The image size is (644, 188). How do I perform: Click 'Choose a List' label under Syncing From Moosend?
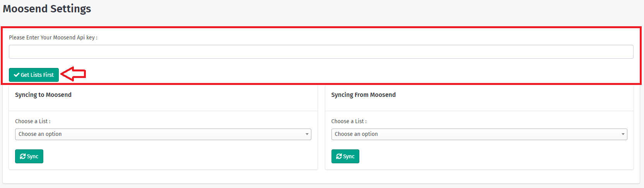pos(349,121)
